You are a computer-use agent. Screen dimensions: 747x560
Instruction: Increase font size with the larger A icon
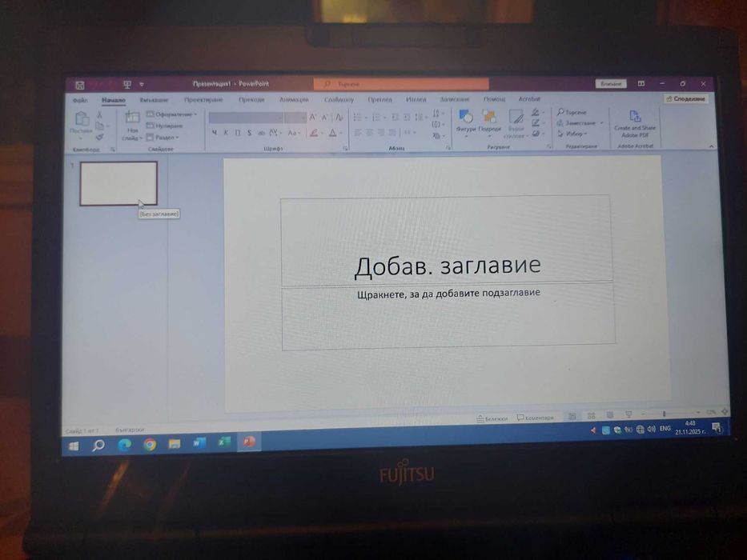[313, 117]
